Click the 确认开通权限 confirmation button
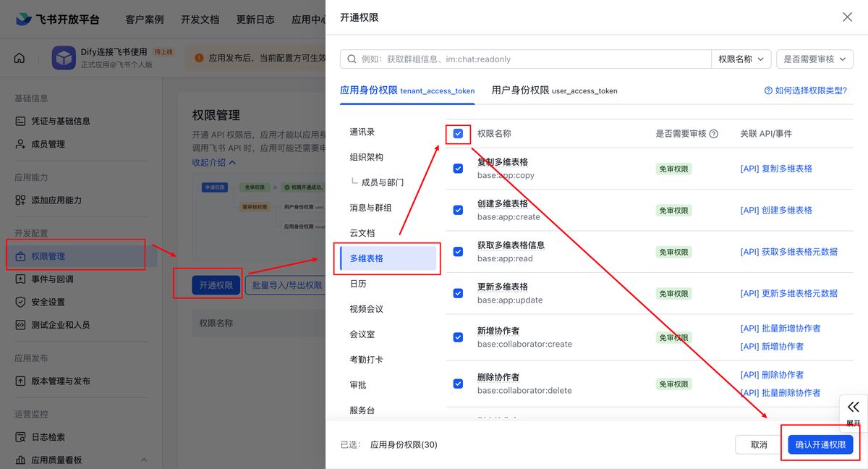868x469 pixels. [821, 445]
